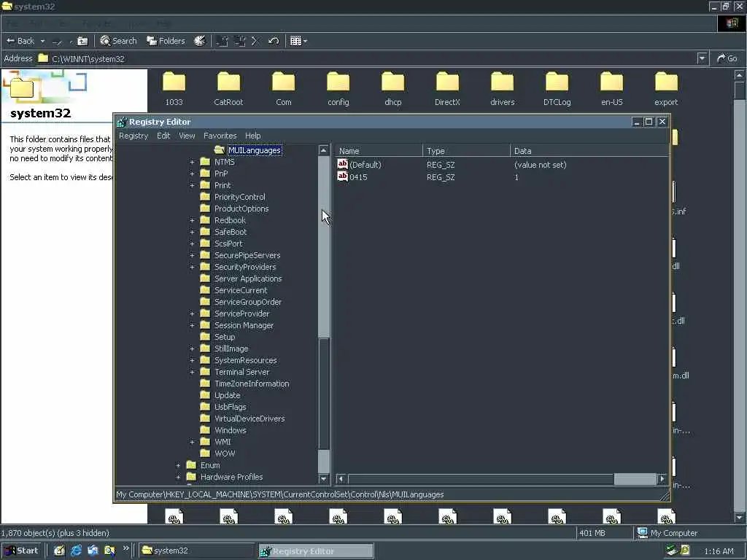Expand the Redbook registry key
The height and width of the screenshot is (560, 747).
point(192,220)
